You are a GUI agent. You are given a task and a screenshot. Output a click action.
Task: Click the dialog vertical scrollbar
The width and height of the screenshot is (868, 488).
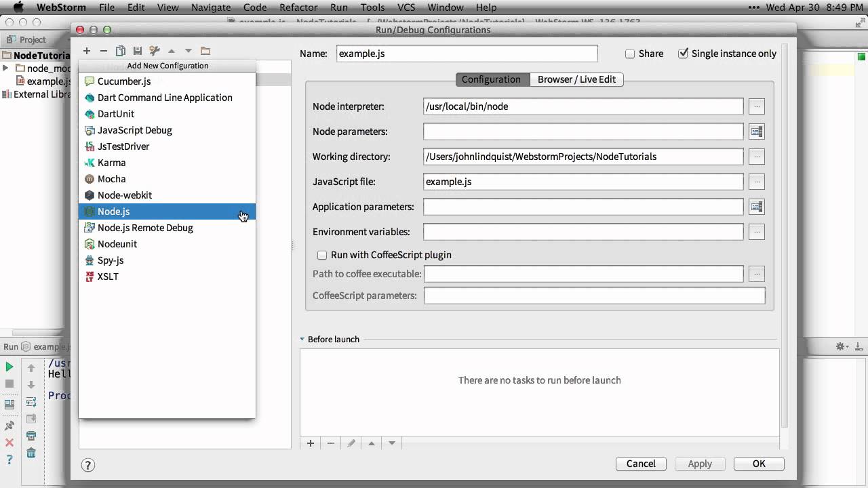(x=784, y=237)
